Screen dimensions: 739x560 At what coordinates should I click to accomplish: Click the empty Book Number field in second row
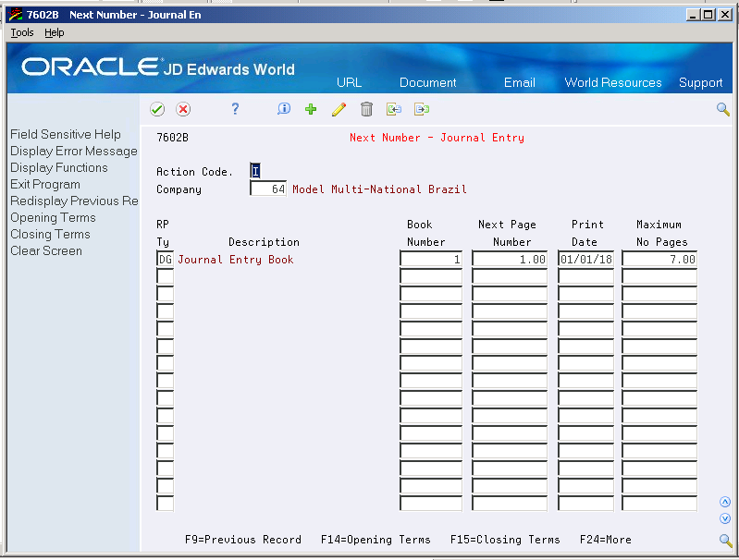[431, 276]
